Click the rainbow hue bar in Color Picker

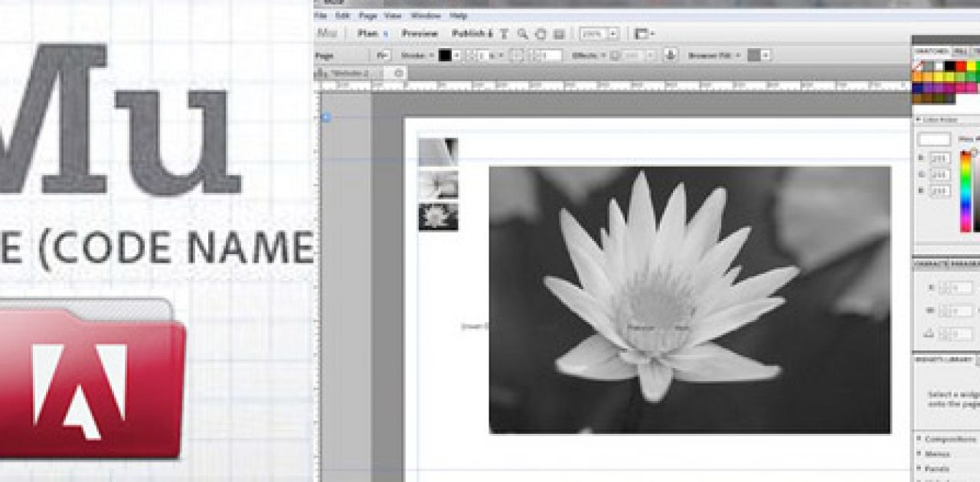pyautogui.click(x=965, y=191)
